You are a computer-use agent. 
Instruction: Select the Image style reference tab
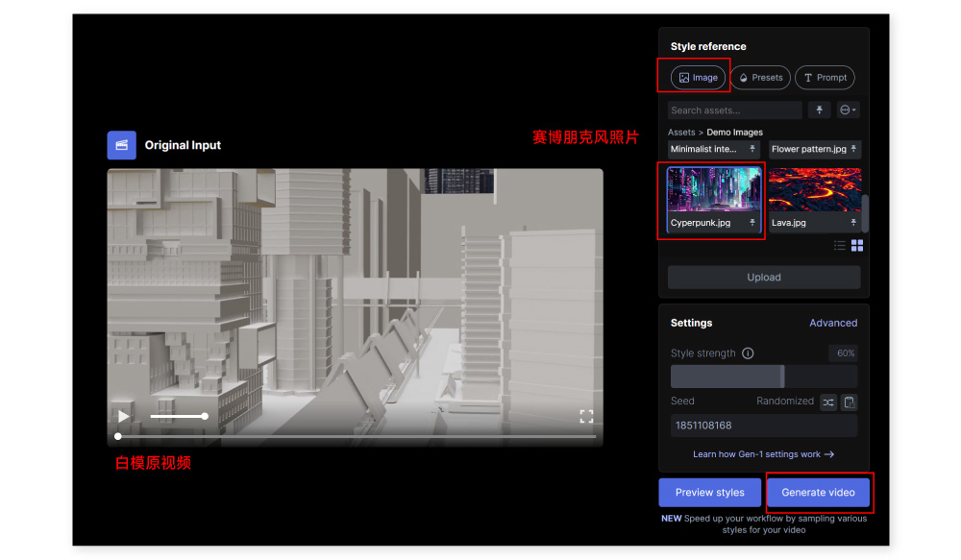click(x=698, y=78)
